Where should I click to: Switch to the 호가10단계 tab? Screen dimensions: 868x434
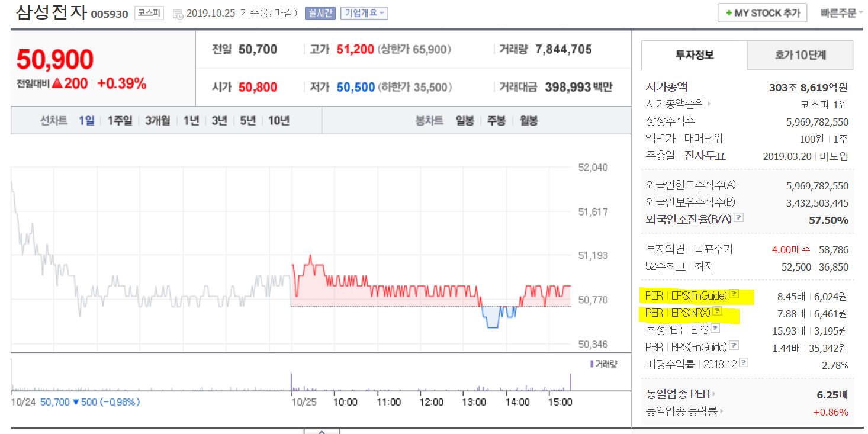pos(800,55)
